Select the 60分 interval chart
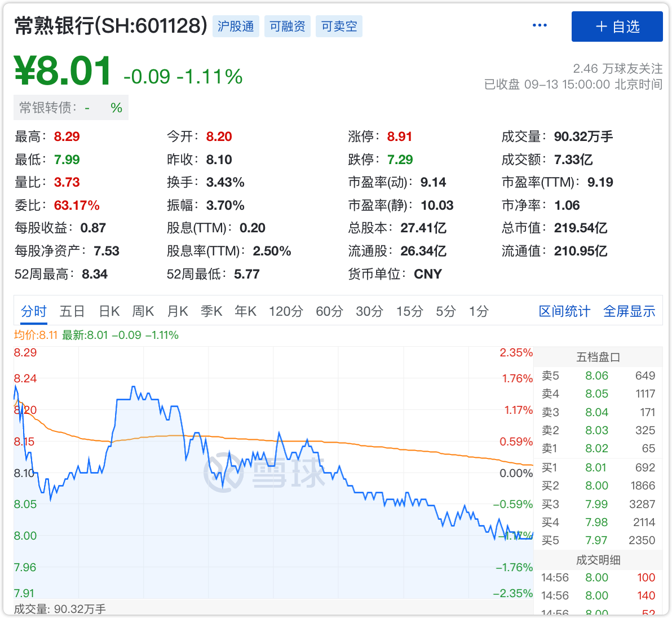 click(x=329, y=311)
